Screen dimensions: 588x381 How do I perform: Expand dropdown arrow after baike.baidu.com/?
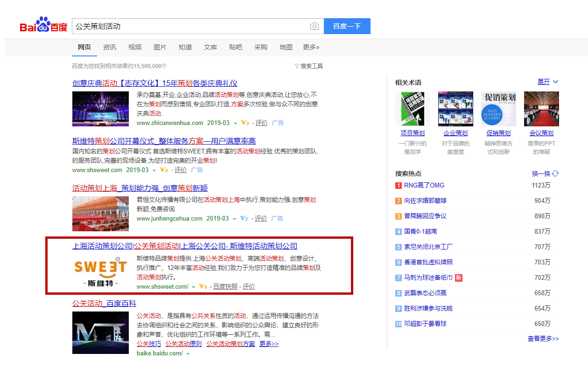(x=188, y=354)
